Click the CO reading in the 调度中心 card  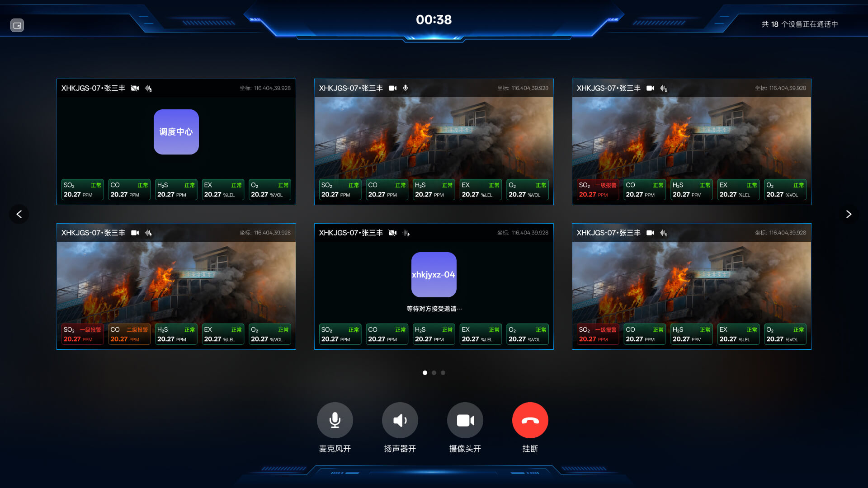[x=129, y=190]
